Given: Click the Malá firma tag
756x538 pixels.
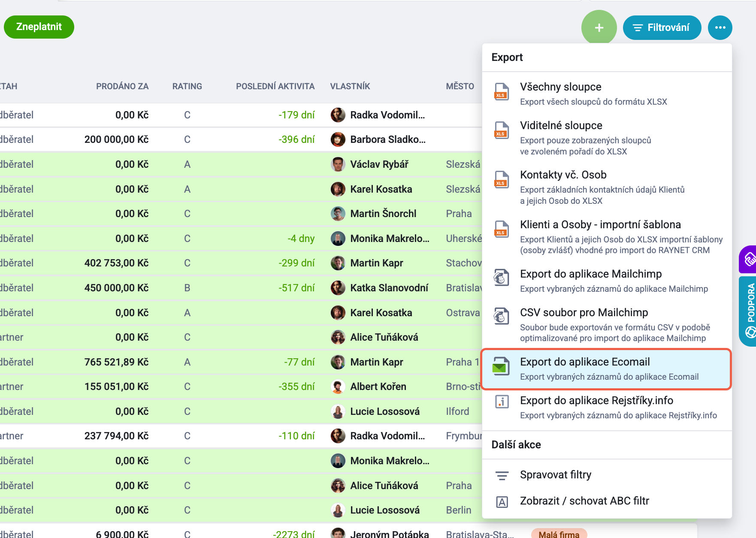Looking at the screenshot, I should (559, 533).
